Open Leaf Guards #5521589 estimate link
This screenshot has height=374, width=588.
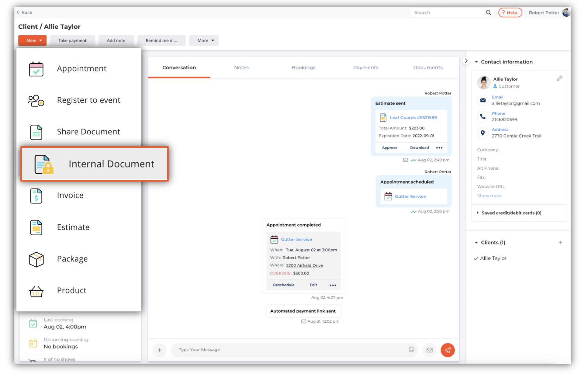413,118
